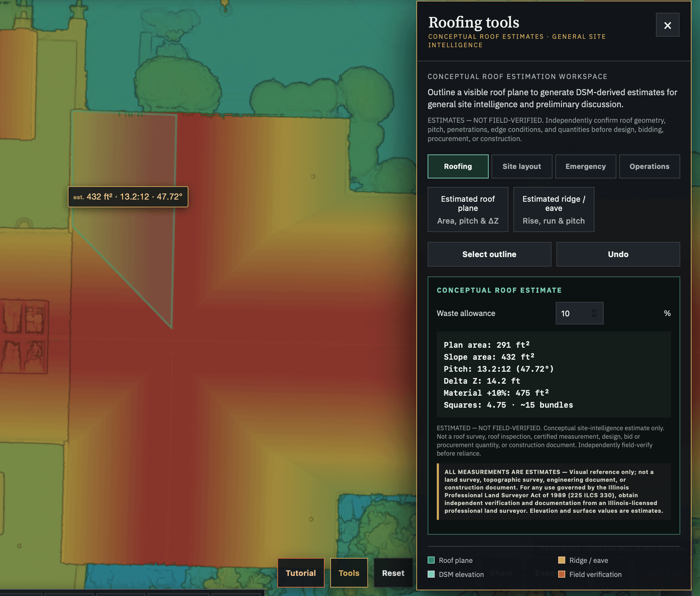Click the Roof plane legend swatch
The height and width of the screenshot is (596, 700).
(x=431, y=560)
